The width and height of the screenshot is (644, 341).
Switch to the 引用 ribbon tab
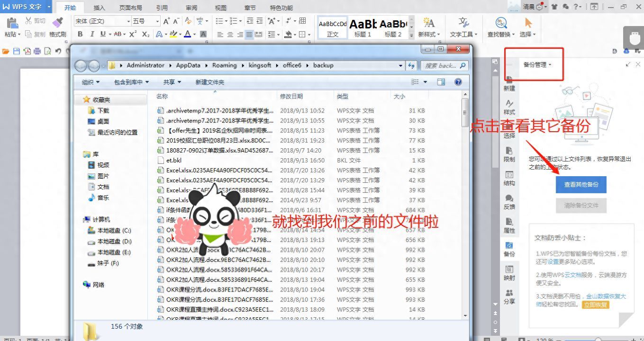[x=162, y=8]
